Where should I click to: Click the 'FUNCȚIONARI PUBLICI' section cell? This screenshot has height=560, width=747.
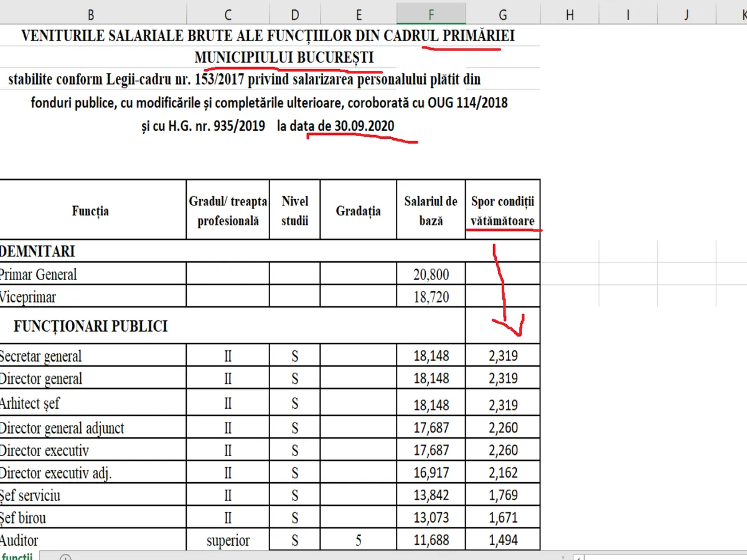(92, 326)
